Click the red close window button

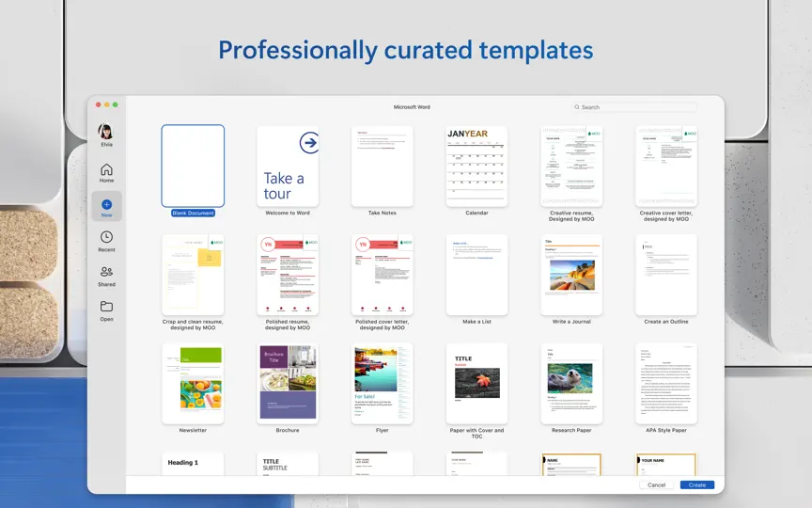[99, 104]
